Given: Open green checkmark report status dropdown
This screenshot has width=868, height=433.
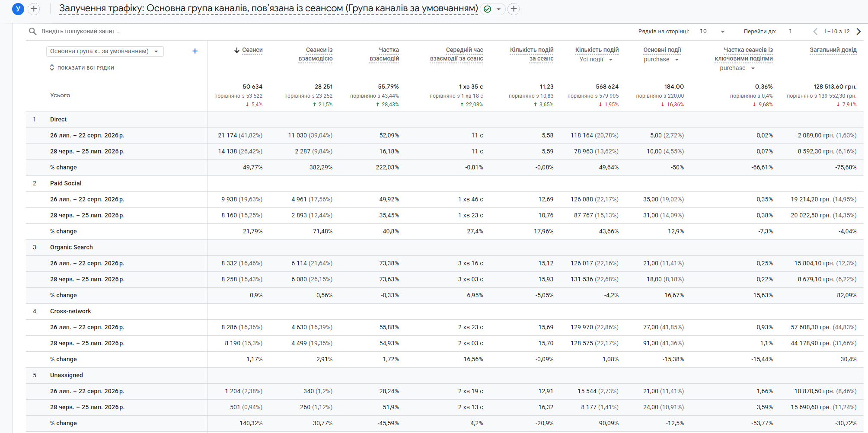Looking at the screenshot, I should [x=492, y=9].
